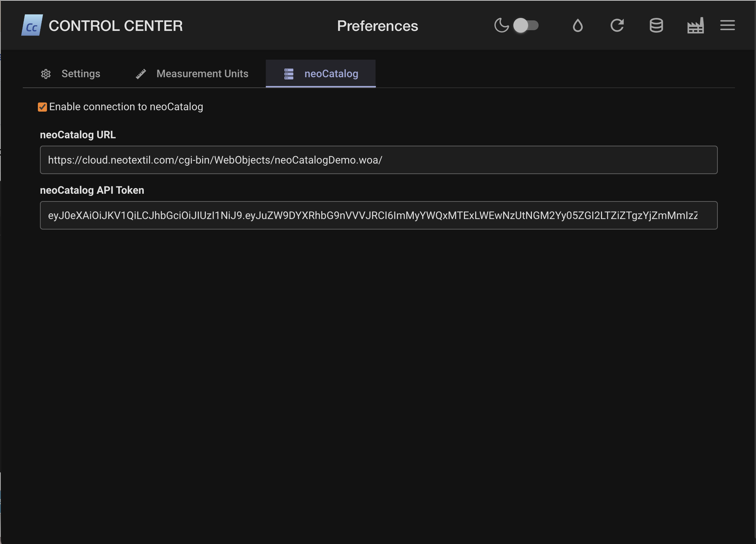Click the Settings gear icon
The image size is (756, 544).
click(x=46, y=74)
